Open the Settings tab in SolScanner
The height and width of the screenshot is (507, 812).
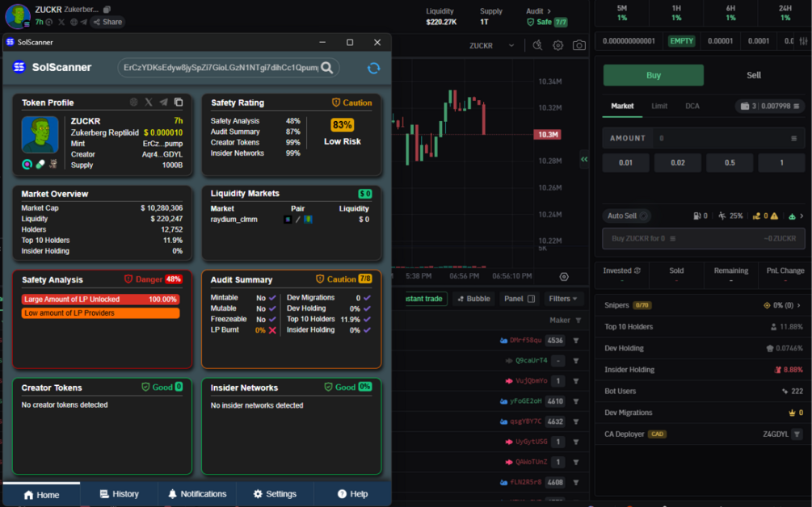[275, 494]
